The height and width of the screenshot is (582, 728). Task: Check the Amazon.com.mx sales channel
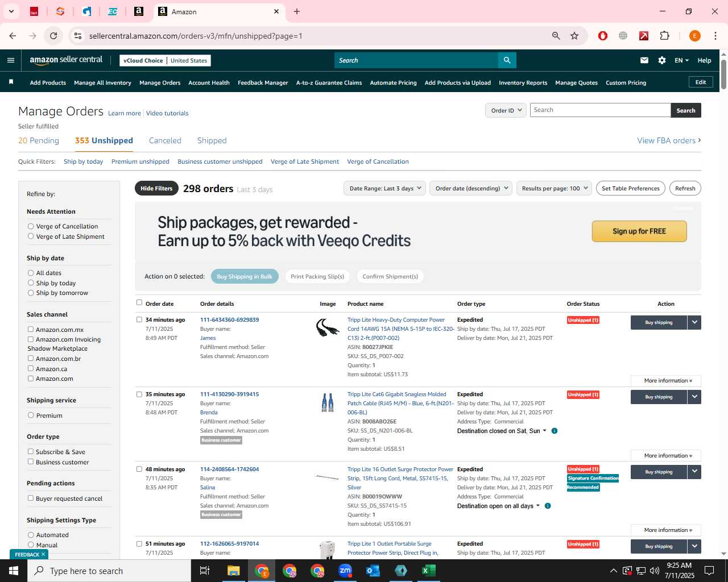[x=31, y=329]
